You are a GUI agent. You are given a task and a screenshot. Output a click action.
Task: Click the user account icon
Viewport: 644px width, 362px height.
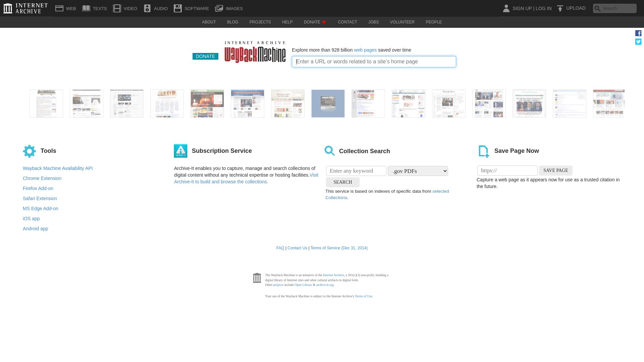pyautogui.click(x=506, y=8)
